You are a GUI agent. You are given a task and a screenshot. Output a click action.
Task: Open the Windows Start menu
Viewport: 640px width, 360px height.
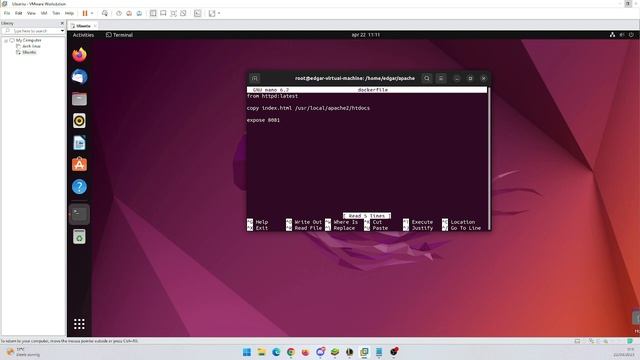[247, 352]
